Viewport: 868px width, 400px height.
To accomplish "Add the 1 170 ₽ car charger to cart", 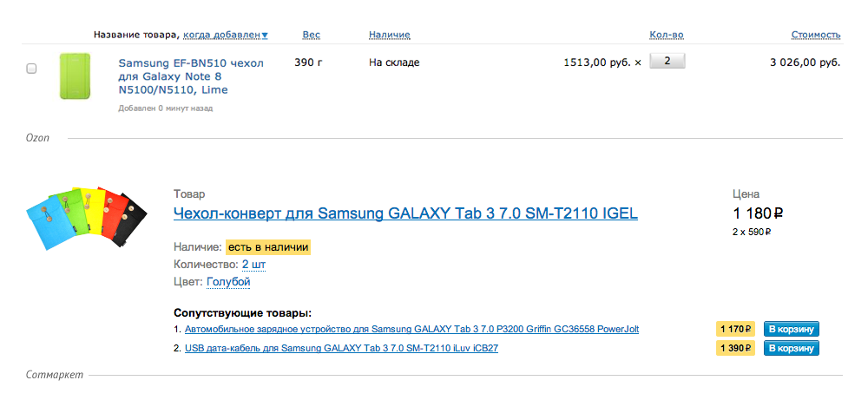I will point(792,329).
